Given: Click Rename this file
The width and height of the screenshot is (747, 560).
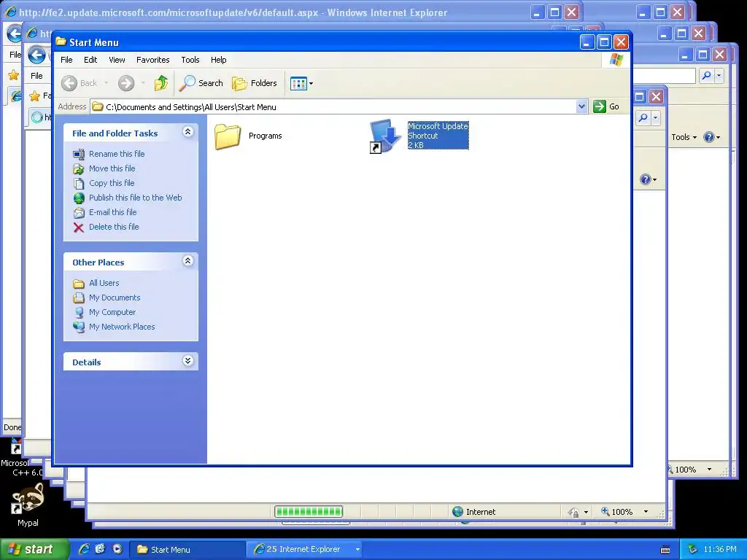Looking at the screenshot, I should tap(117, 154).
